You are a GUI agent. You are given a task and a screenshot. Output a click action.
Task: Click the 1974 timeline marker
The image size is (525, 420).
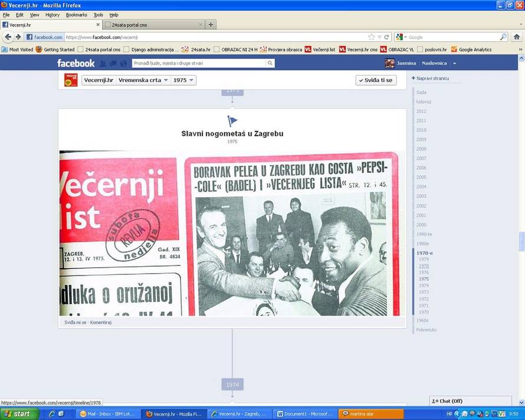click(x=232, y=385)
